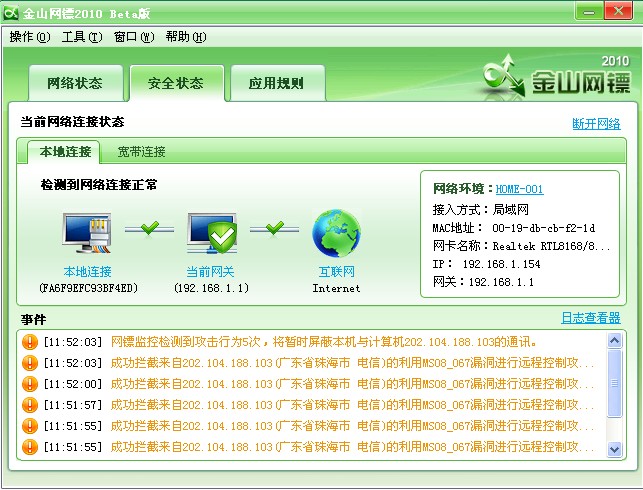The height and width of the screenshot is (490, 643).
Task: Click the MAC地址 00-19-db-cb-f2-1d value
Action: [543, 228]
